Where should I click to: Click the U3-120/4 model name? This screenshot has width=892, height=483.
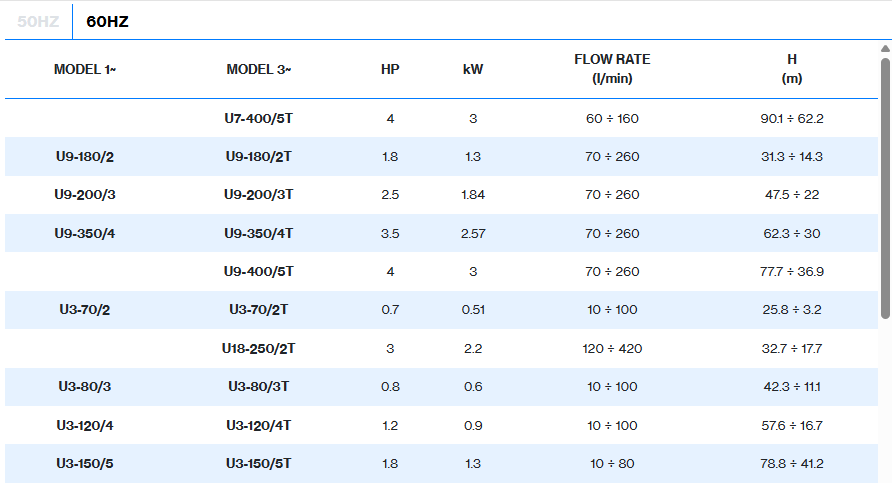click(85, 425)
